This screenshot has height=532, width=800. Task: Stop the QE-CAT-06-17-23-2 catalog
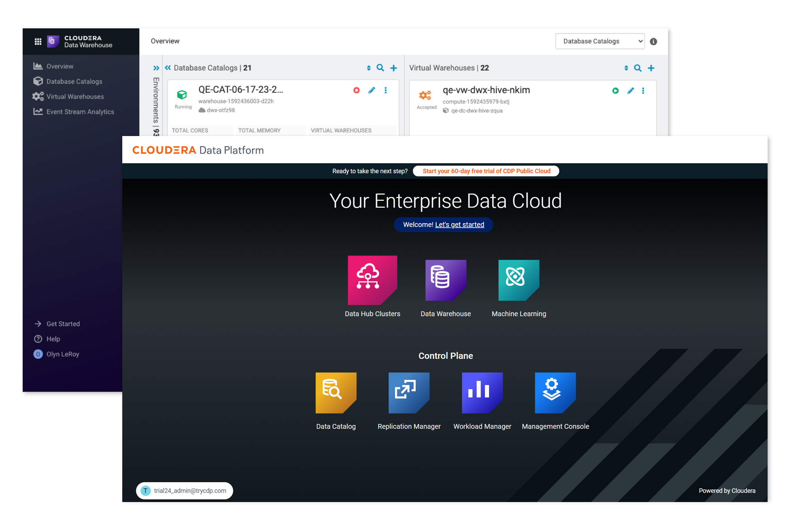357,90
